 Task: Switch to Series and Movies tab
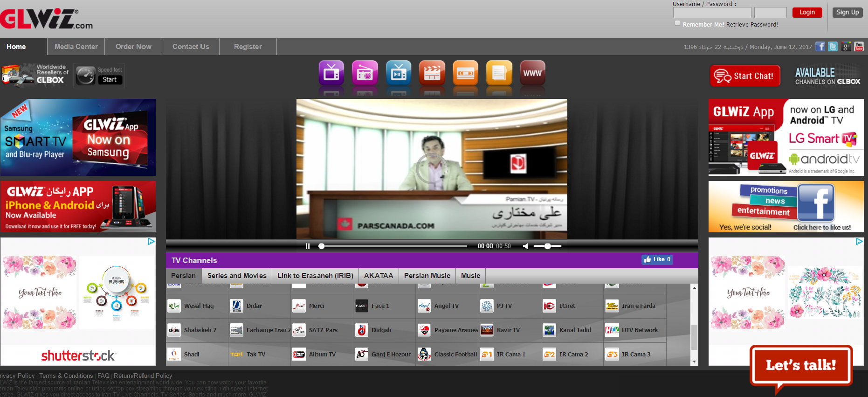237,276
